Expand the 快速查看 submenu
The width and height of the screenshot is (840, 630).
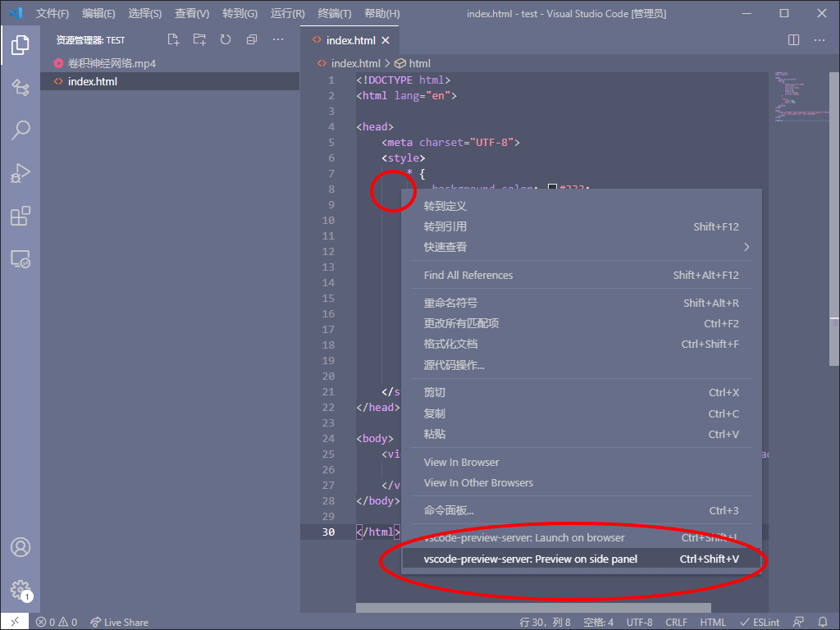582,247
